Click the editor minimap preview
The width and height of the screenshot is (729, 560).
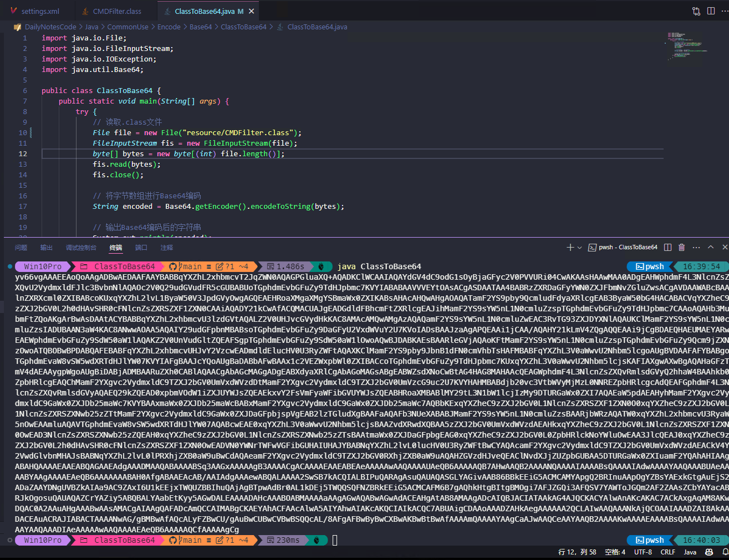[x=686, y=47]
